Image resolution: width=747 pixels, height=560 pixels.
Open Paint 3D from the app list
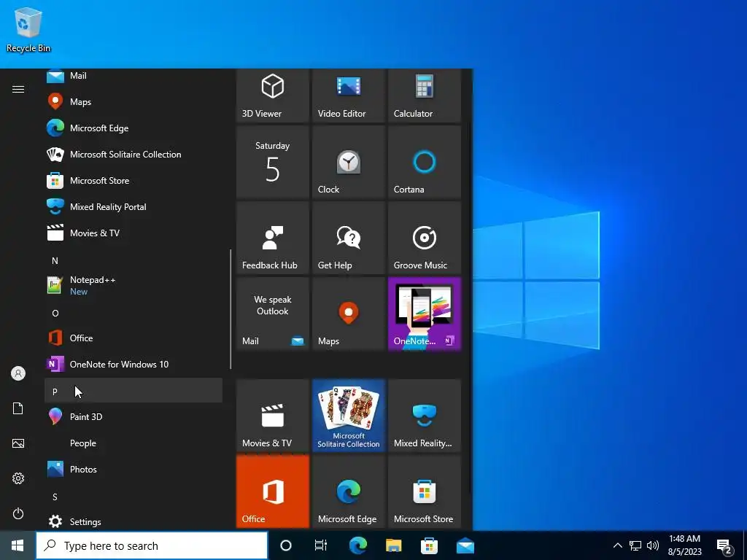click(x=133, y=416)
